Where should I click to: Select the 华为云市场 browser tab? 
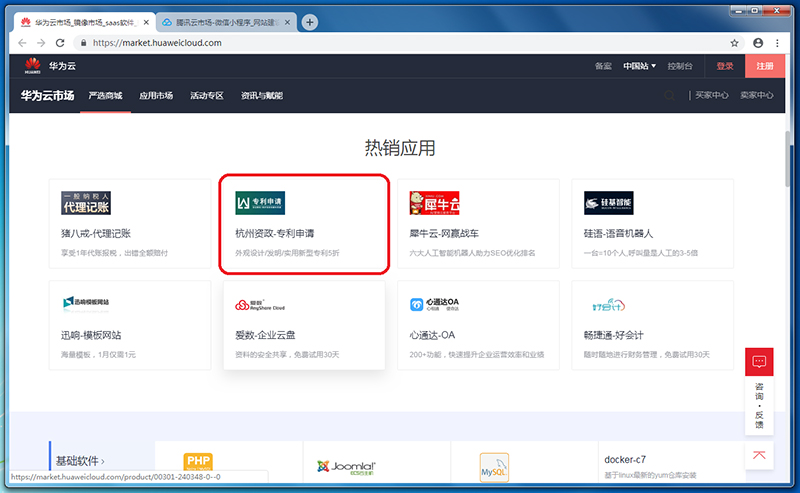(84, 22)
